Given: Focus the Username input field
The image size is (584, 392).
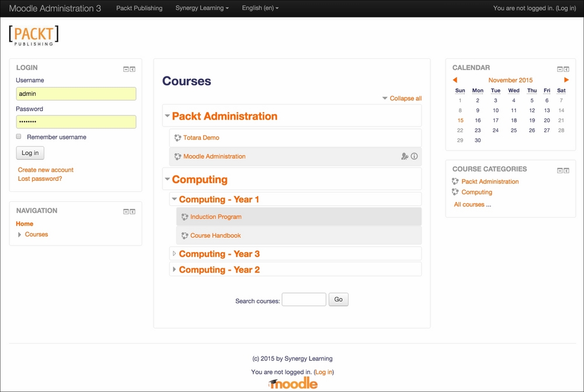Looking at the screenshot, I should [x=76, y=94].
